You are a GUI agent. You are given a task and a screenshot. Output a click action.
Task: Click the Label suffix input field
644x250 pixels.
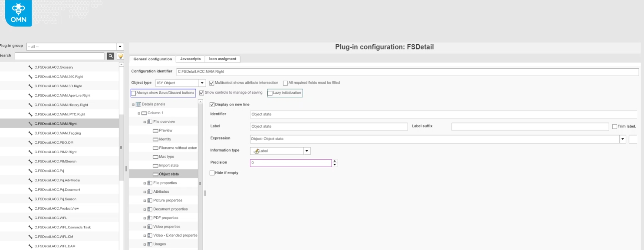click(x=530, y=127)
